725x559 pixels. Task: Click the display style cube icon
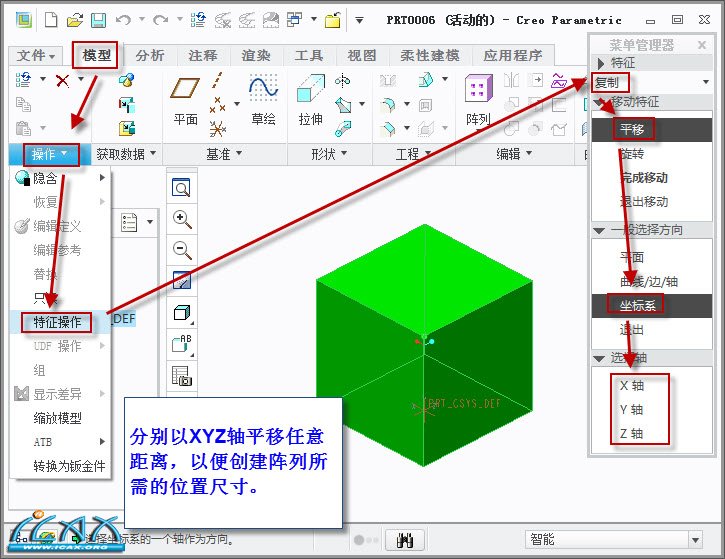[x=182, y=313]
